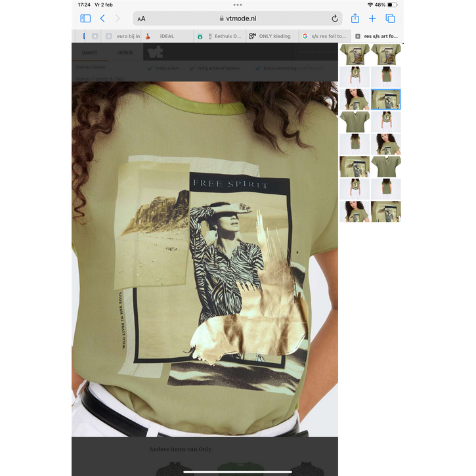Open the Eethuis tab

point(223,36)
